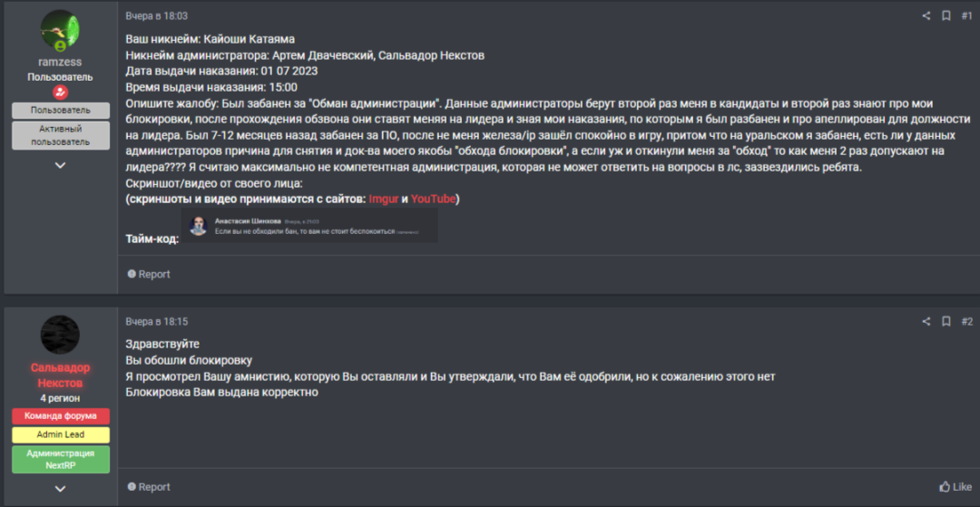The height and width of the screenshot is (507, 980).
Task: Open the YouTube link
Action: coord(433,199)
